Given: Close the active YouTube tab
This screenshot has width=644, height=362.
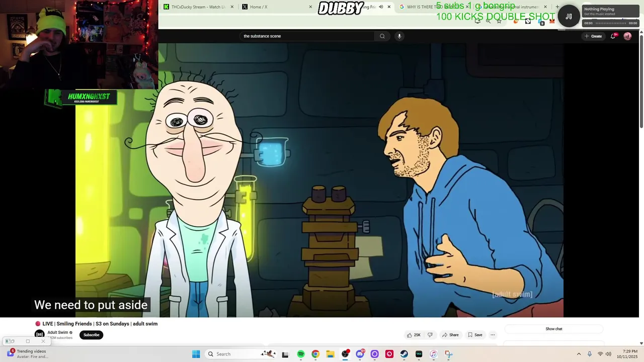Looking at the screenshot, I should (x=389, y=7).
